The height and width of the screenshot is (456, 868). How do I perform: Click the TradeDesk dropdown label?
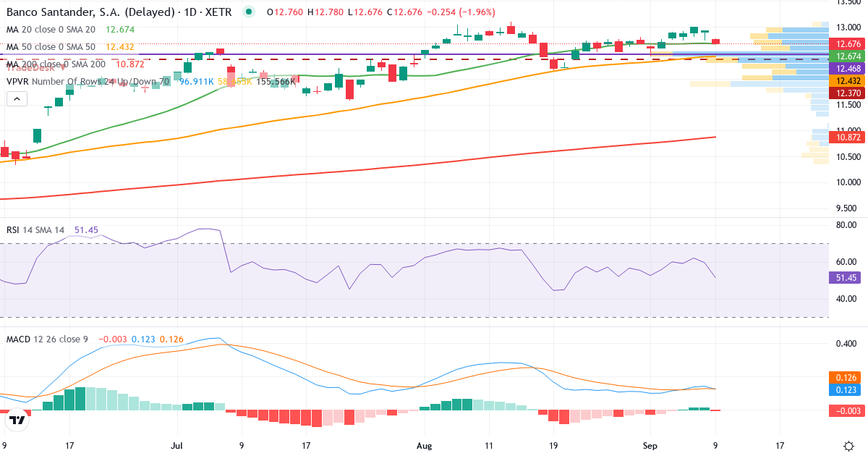pyautogui.click(x=36, y=67)
